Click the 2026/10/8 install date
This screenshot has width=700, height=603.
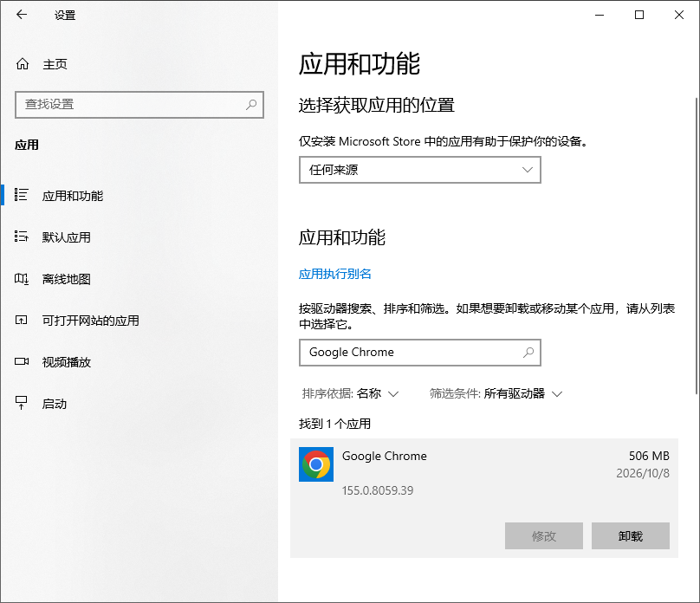[643, 473]
